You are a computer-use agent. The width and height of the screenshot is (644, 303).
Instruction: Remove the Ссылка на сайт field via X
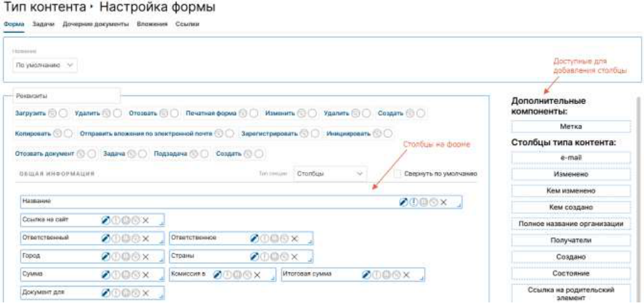[145, 220]
